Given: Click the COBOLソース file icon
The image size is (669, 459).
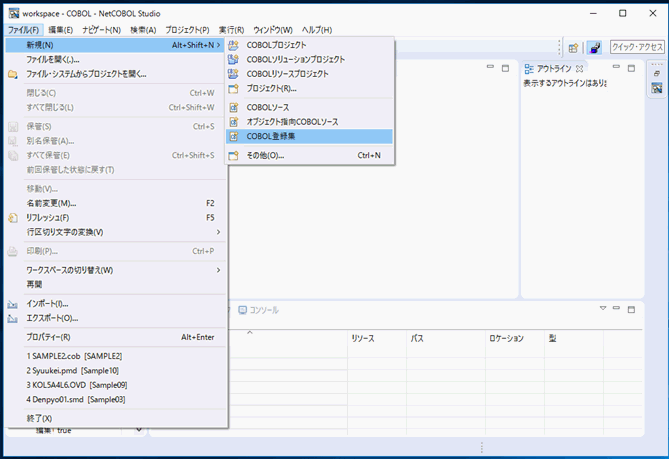Looking at the screenshot, I should 233,107.
